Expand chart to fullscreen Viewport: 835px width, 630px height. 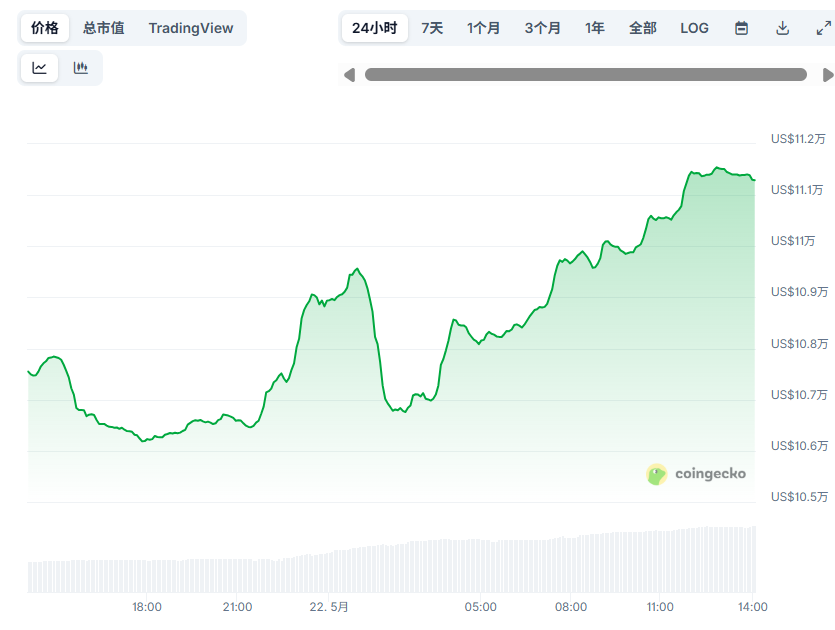click(822, 28)
